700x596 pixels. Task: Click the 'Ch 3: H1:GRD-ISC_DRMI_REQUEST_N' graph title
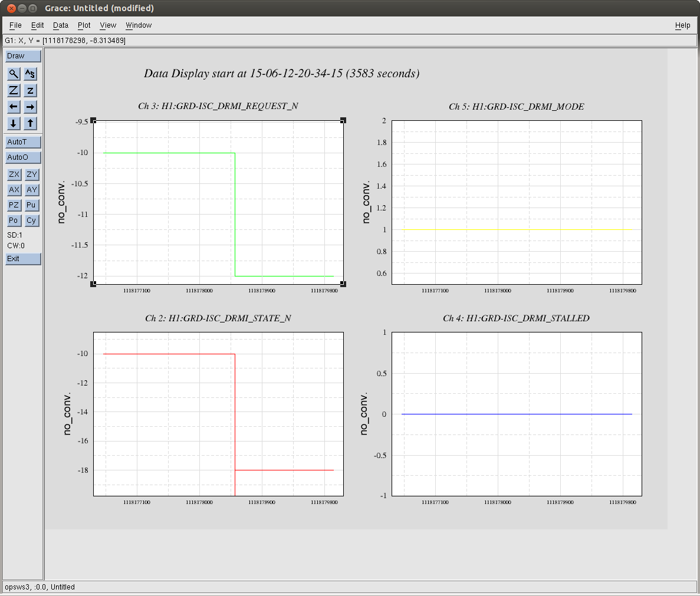click(x=218, y=106)
